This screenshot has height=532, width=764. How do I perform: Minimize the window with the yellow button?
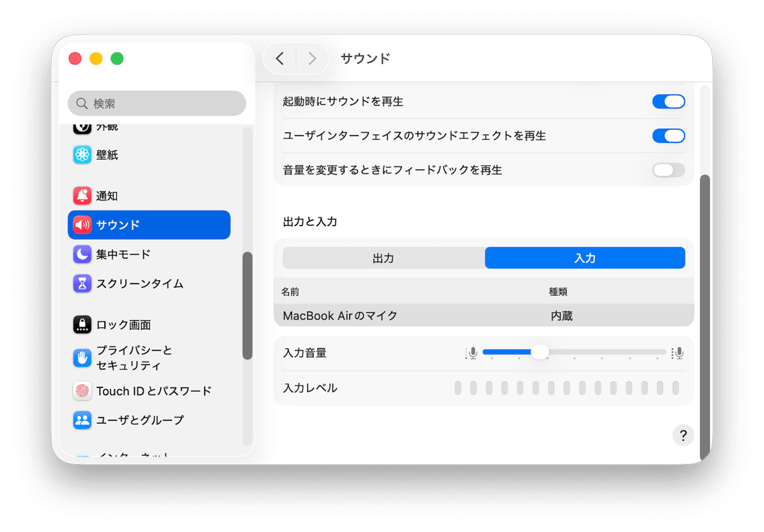(x=96, y=58)
